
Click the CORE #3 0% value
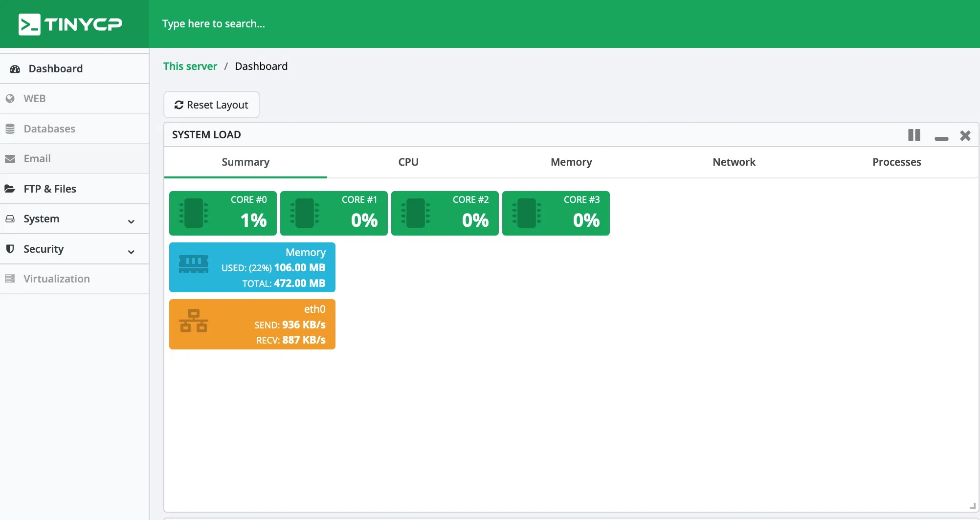pyautogui.click(x=586, y=220)
